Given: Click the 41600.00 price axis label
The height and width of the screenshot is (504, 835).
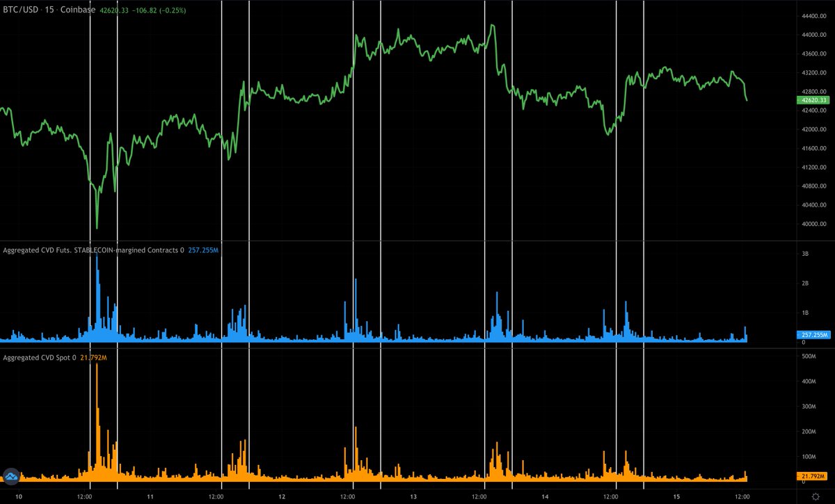Looking at the screenshot, I should (x=813, y=148).
